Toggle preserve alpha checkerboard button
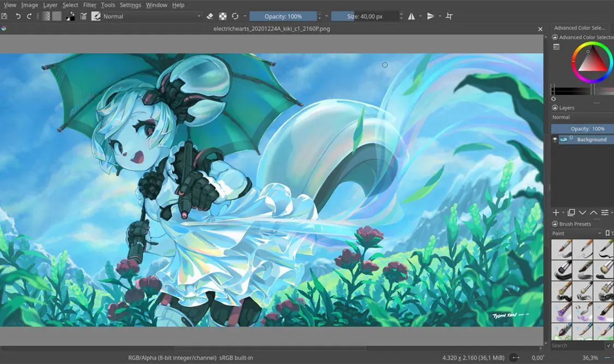Screen dimensions: 614x364 tap(223, 16)
